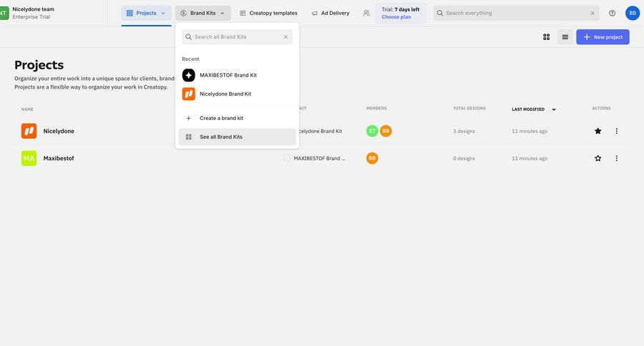Viewport: 644px width, 346px height.
Task: Click the New project button
Action: point(602,37)
